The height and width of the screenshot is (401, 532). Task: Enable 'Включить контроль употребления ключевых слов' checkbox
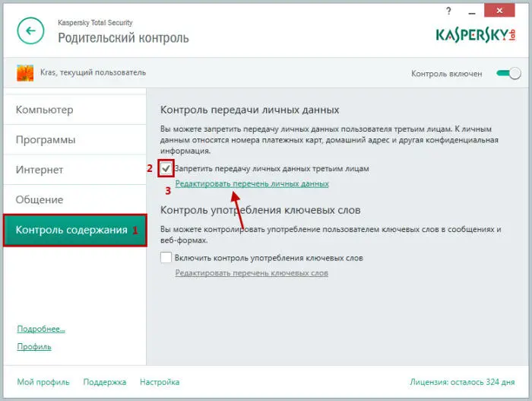(x=166, y=258)
